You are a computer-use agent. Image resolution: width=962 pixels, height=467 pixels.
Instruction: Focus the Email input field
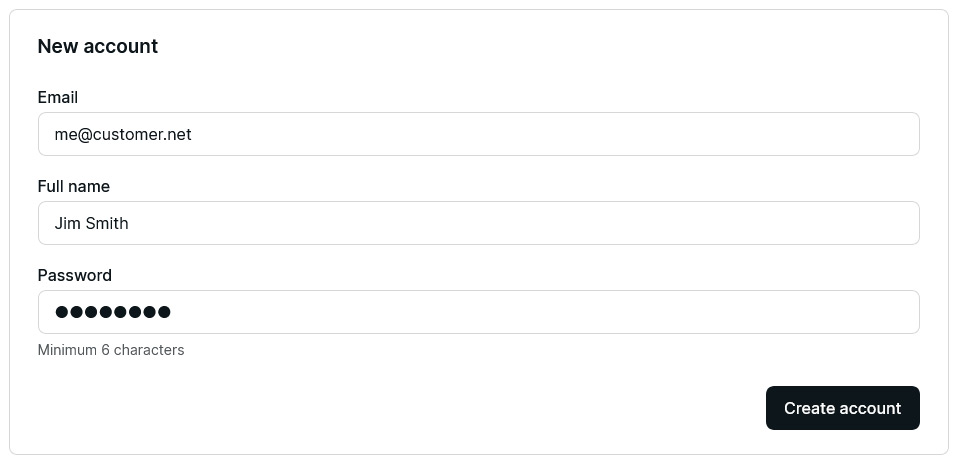[x=478, y=134]
